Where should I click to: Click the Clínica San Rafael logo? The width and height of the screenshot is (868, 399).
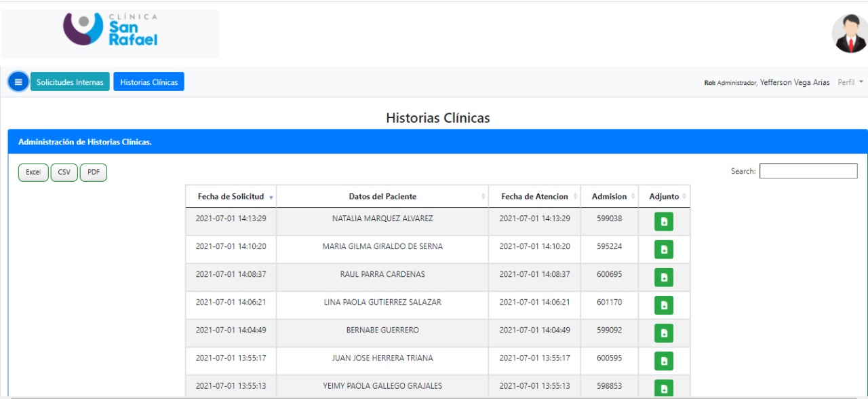(111, 31)
